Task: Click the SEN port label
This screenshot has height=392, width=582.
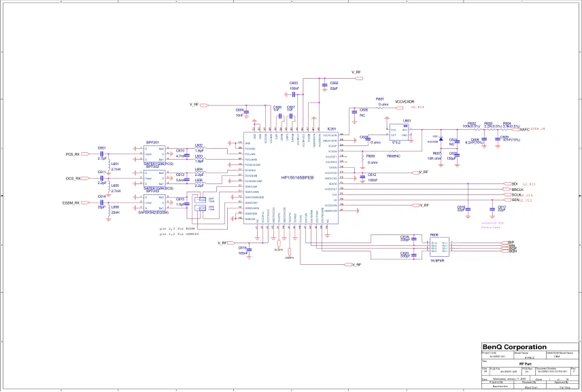Action: 515,200
